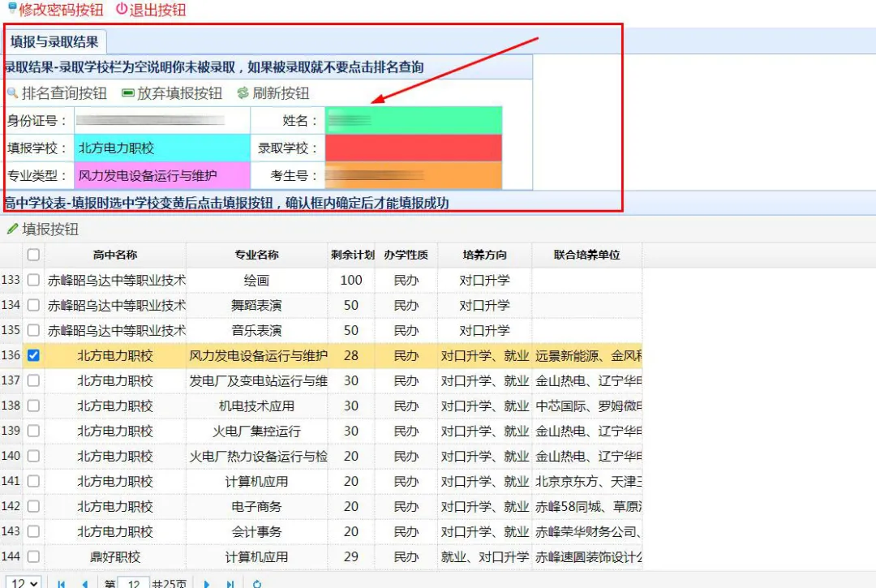This screenshot has width=876, height=588.
Task: Click 中芯国际 partner cell in row 138
Action: click(x=587, y=406)
